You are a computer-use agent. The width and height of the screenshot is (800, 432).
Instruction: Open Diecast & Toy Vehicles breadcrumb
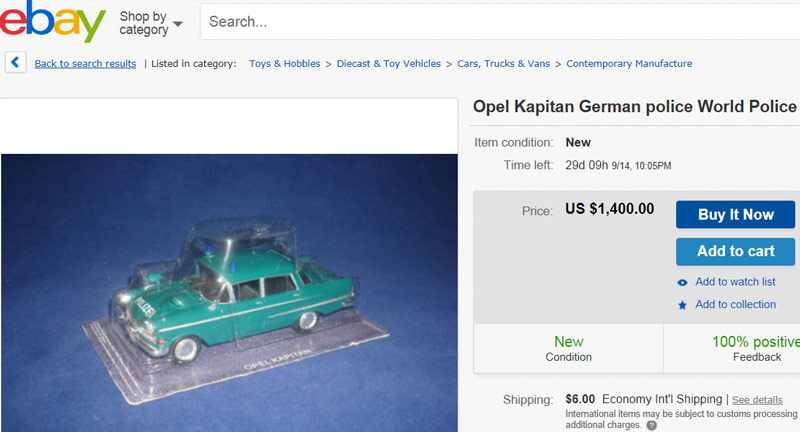(x=388, y=64)
